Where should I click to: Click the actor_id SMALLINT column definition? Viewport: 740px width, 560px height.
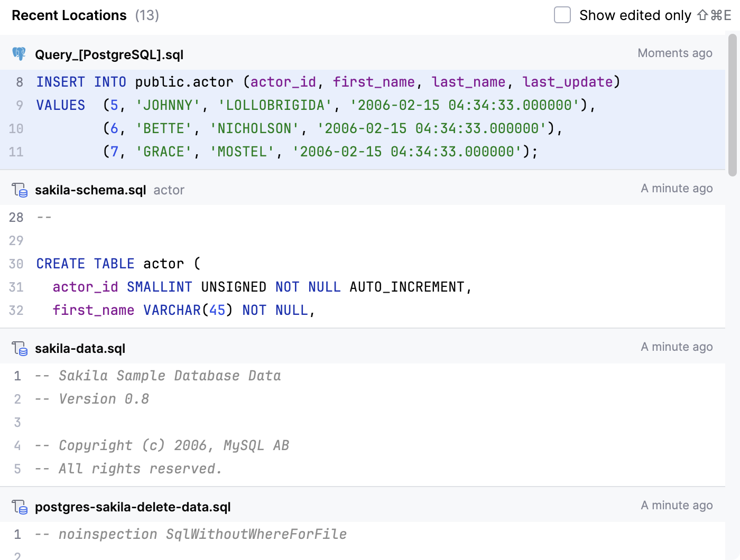[x=262, y=287]
